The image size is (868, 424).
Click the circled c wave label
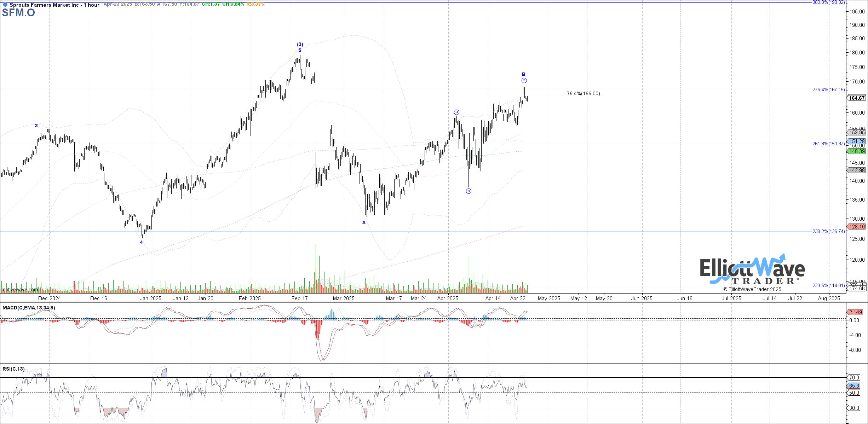[x=524, y=81]
